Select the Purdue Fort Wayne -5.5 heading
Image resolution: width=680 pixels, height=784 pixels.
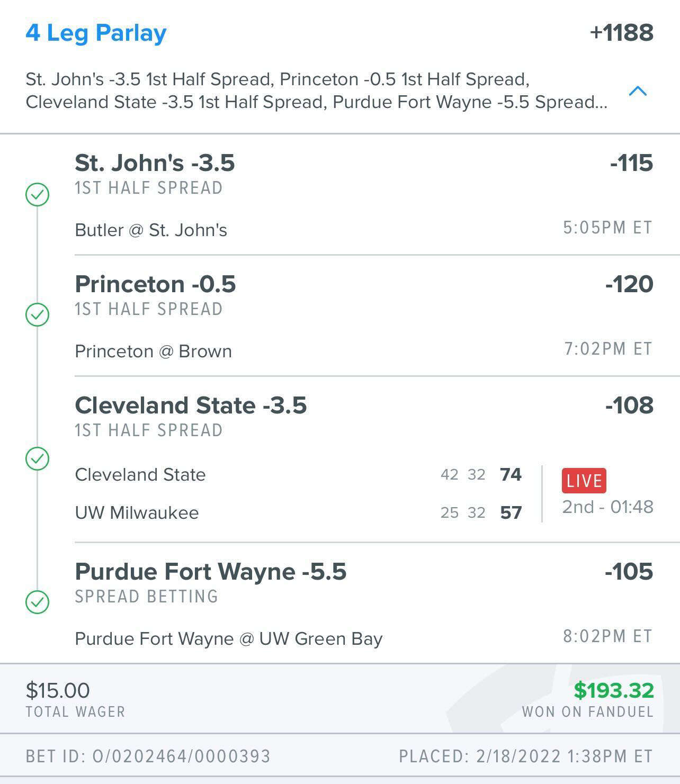(x=211, y=572)
